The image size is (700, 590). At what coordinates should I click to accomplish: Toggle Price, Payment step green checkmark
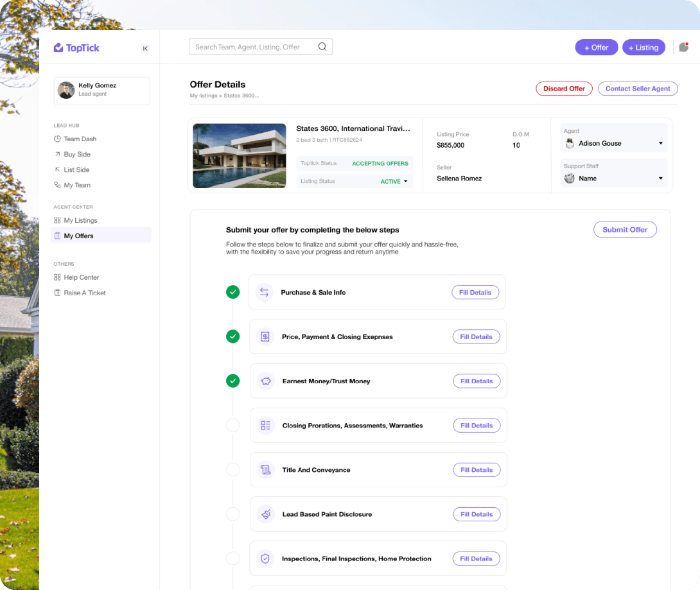coord(232,336)
